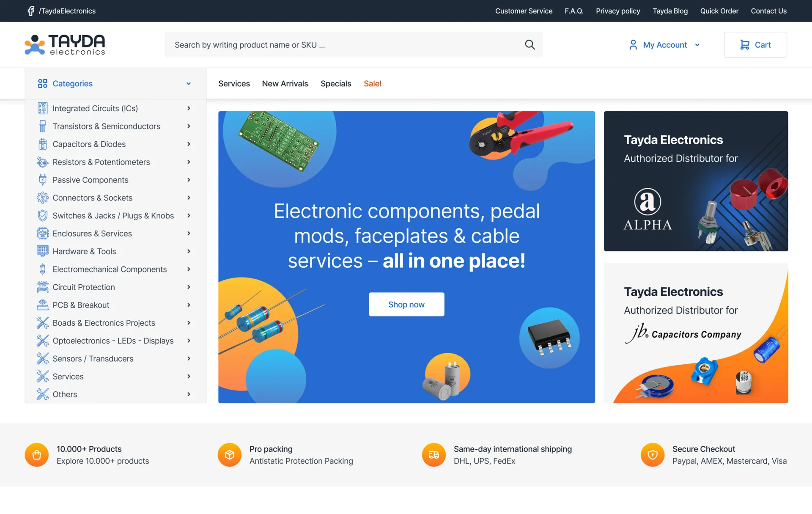Click the Integrated Circuits category icon
The width and height of the screenshot is (812, 514).
43,108
